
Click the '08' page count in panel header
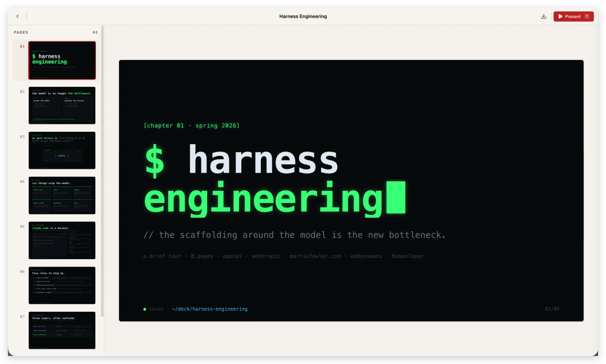point(95,33)
